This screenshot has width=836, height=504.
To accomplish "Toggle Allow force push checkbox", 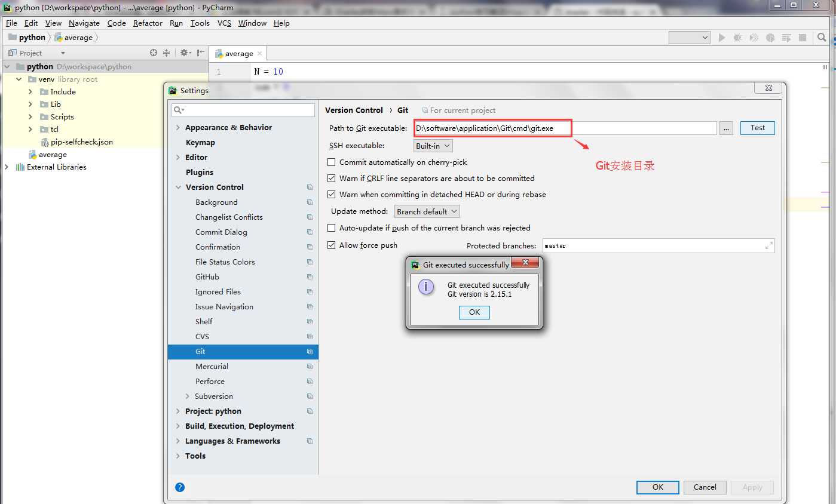I will point(331,245).
